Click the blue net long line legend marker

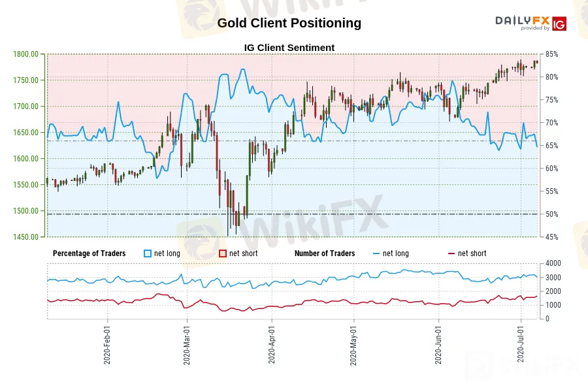click(x=376, y=253)
